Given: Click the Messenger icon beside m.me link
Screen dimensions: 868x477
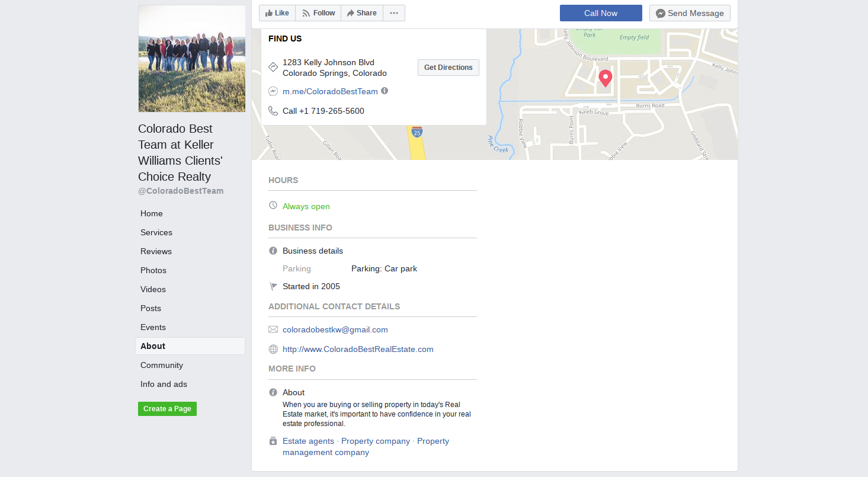Looking at the screenshot, I should (273, 91).
